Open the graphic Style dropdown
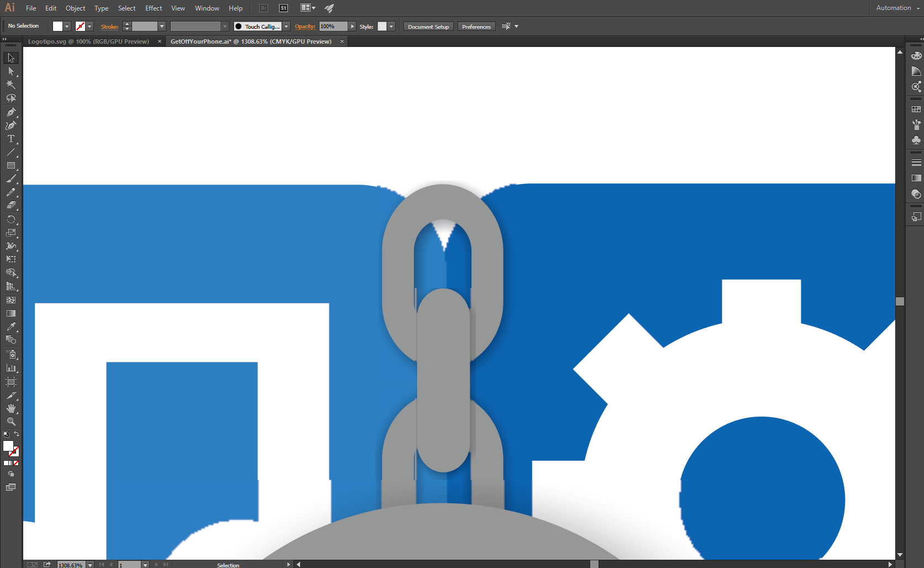Image resolution: width=924 pixels, height=568 pixels. point(391,27)
